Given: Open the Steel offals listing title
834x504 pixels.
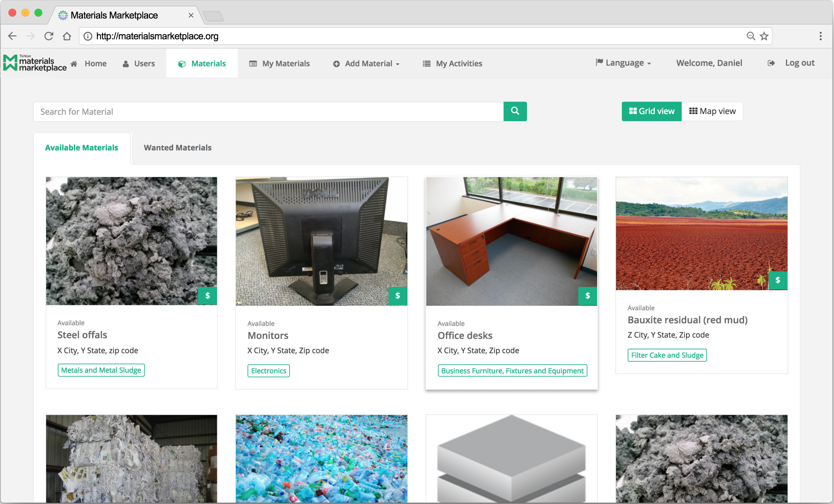Looking at the screenshot, I should pos(82,335).
